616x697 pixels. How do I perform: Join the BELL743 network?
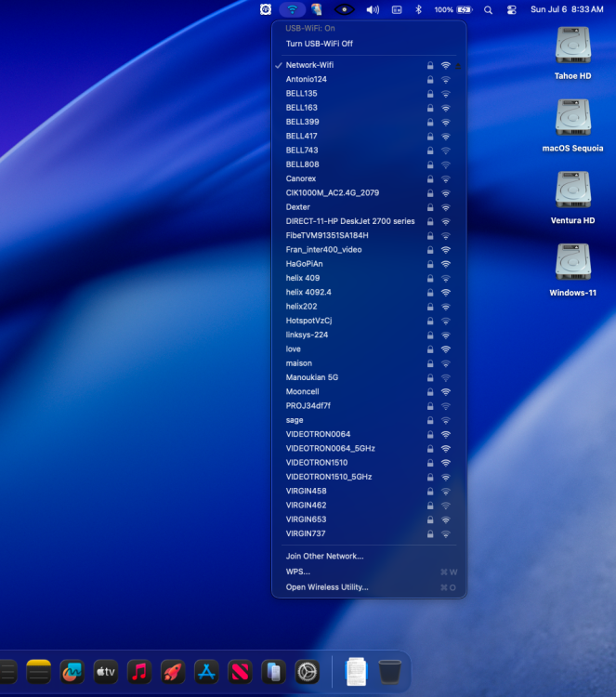[x=369, y=151]
